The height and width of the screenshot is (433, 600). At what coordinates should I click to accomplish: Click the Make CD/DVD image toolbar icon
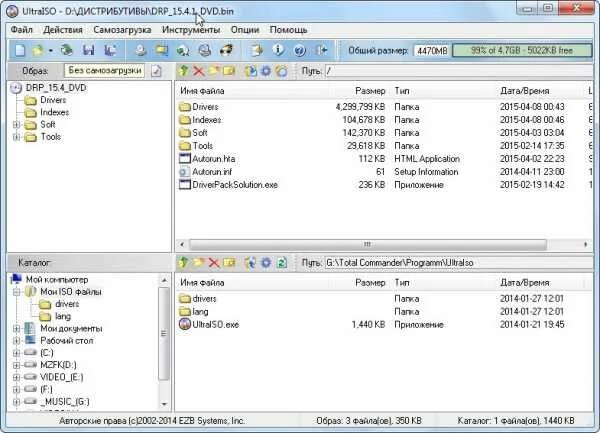point(140,50)
